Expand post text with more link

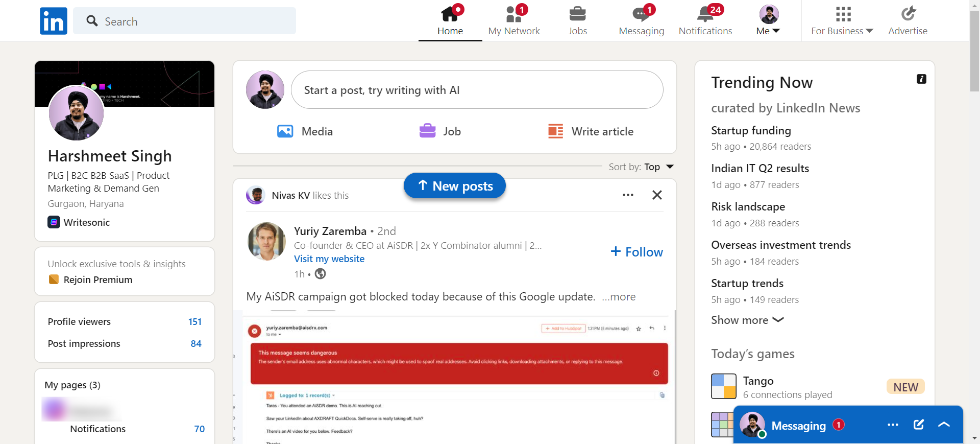[x=619, y=297]
